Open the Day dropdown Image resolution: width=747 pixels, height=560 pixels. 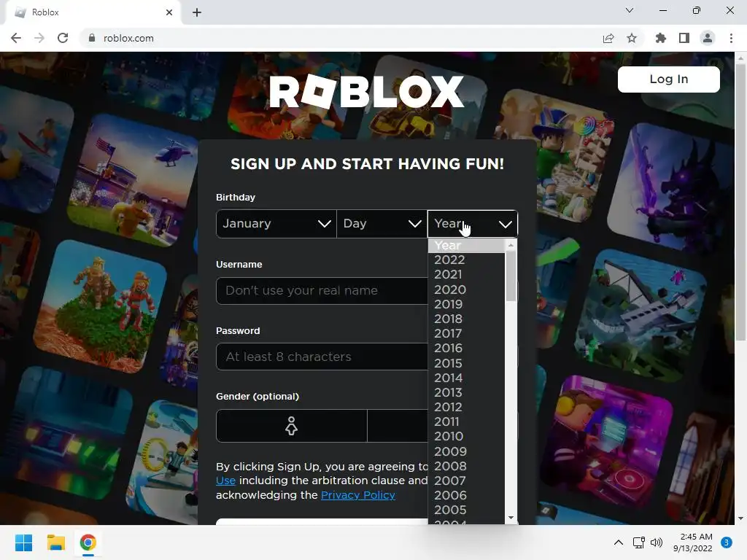tap(382, 223)
